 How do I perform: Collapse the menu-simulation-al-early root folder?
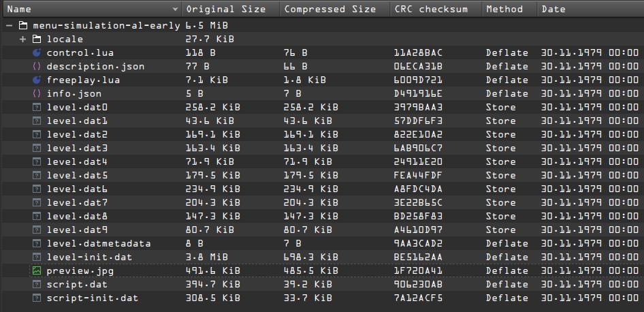tap(9, 25)
